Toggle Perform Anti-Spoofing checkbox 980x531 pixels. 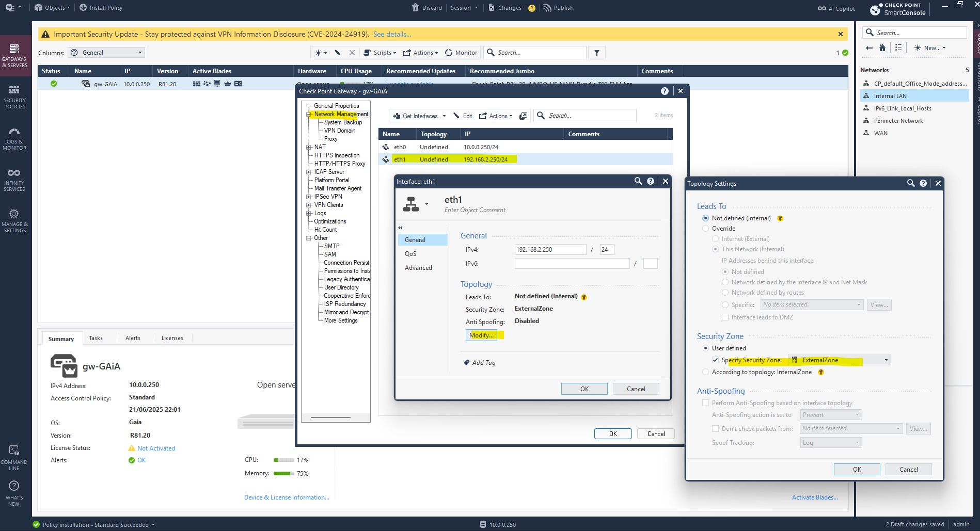[x=705, y=403]
